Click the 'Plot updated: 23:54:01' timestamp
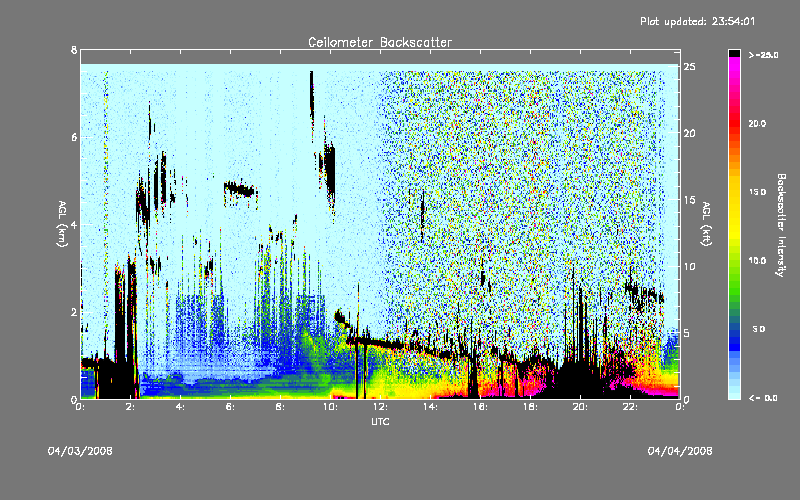 click(x=697, y=21)
